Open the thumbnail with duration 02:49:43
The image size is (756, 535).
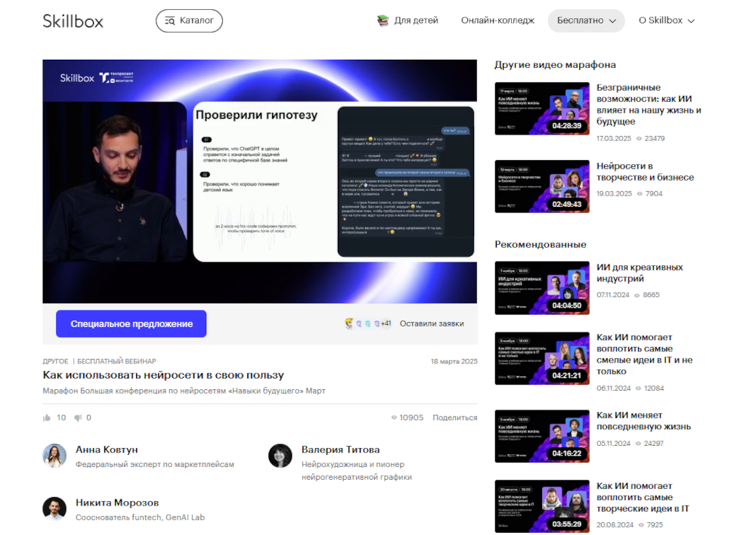coord(542,187)
